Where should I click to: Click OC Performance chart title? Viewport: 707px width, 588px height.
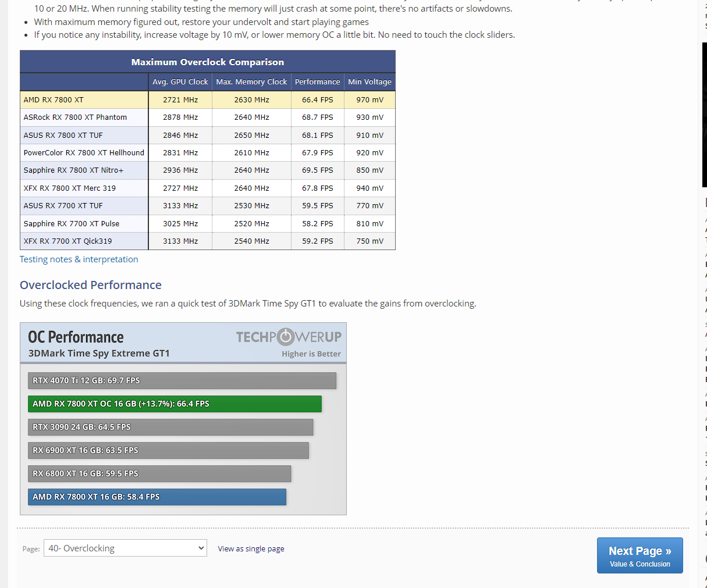point(76,337)
